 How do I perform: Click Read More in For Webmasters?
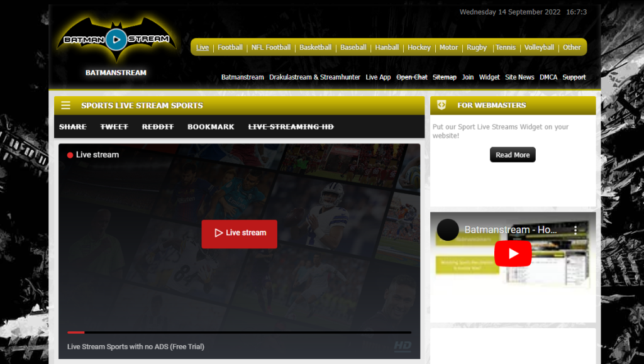pos(513,155)
